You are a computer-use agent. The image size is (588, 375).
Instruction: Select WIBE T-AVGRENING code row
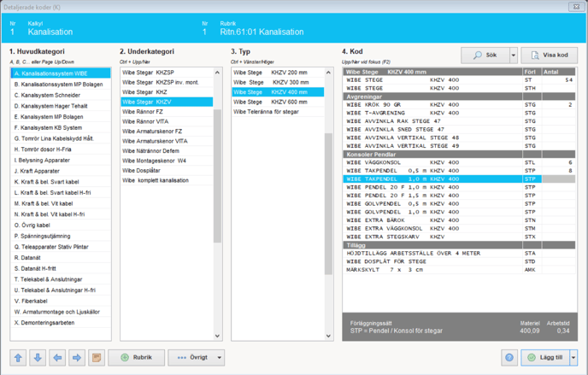point(459,113)
